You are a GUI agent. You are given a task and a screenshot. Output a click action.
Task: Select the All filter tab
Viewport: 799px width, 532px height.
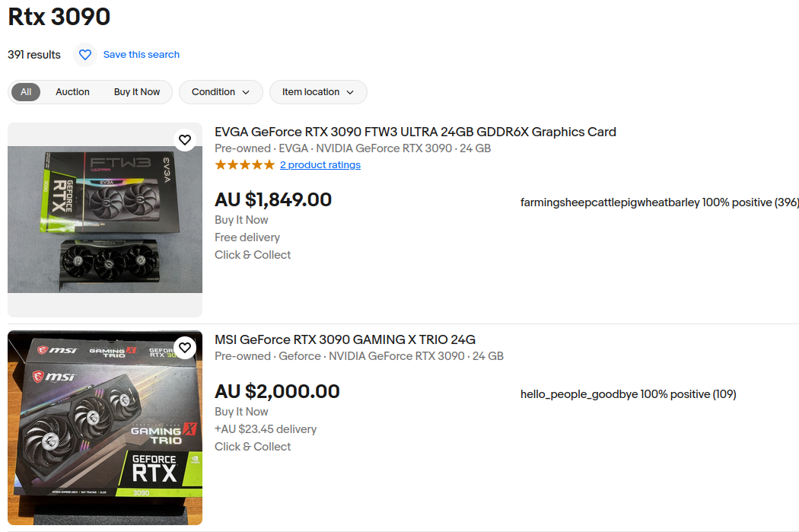pos(26,92)
